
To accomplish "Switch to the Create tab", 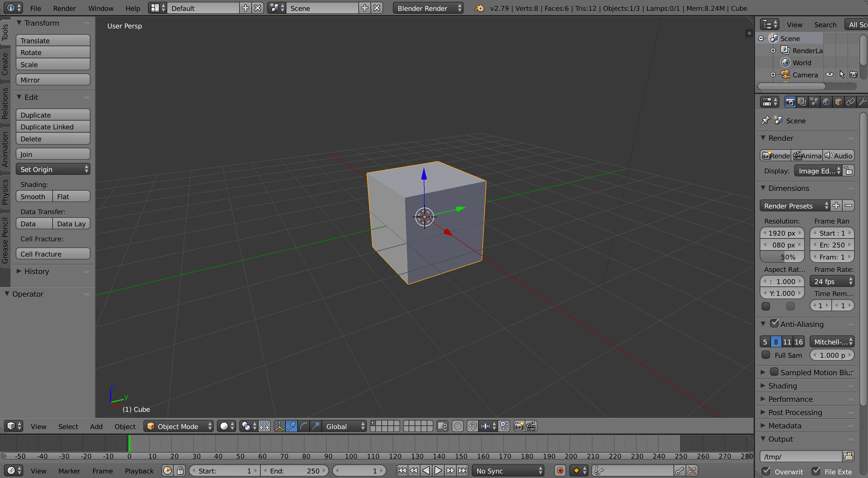I will pyautogui.click(x=5, y=64).
